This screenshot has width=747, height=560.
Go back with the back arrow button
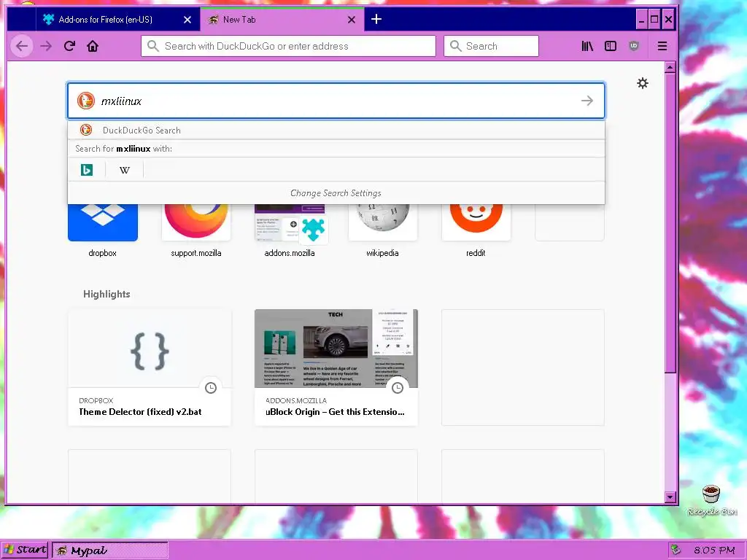coord(22,46)
